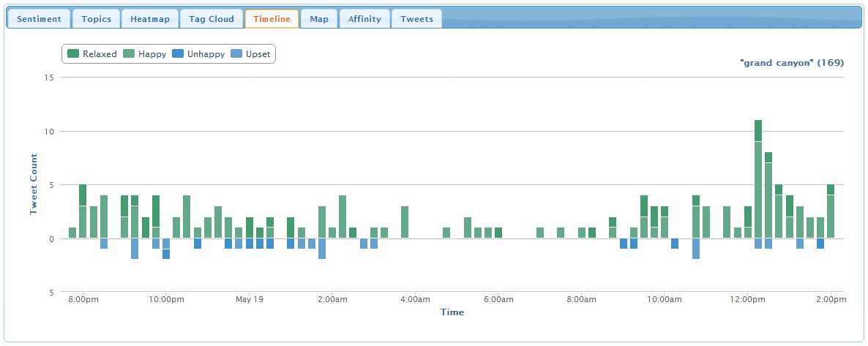This screenshot has height=346, width=868.
Task: Click the active Timeline tab
Action: [x=272, y=19]
